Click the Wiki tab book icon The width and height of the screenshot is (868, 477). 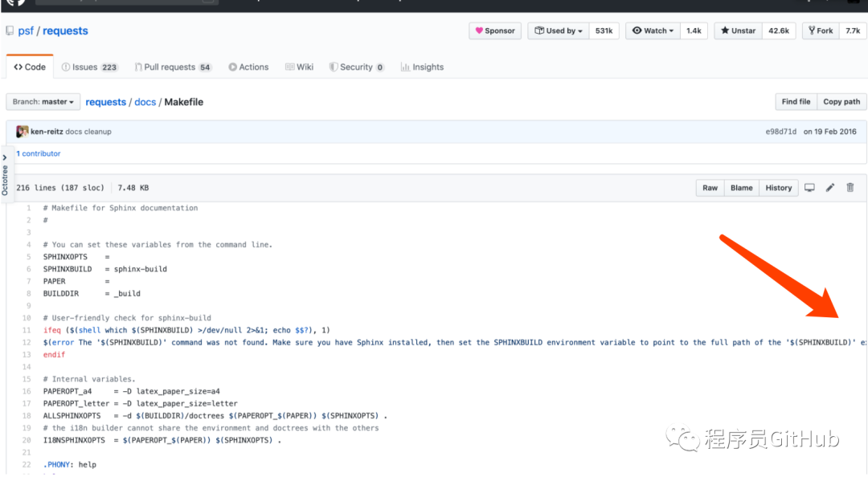[289, 67]
